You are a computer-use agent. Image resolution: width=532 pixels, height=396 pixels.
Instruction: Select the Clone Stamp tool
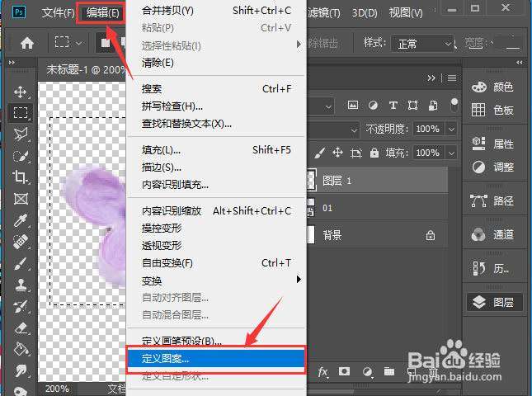(21, 285)
